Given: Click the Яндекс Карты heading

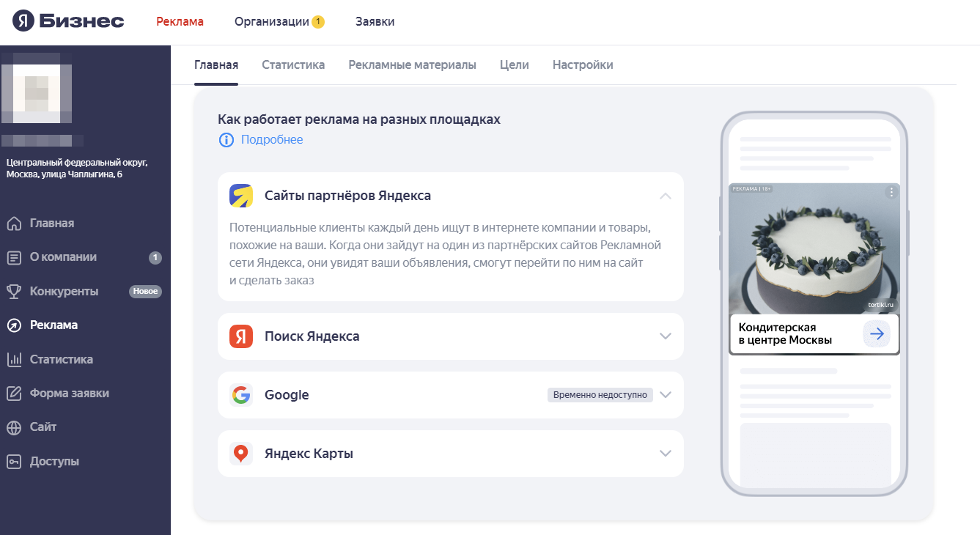Looking at the screenshot, I should tap(309, 454).
